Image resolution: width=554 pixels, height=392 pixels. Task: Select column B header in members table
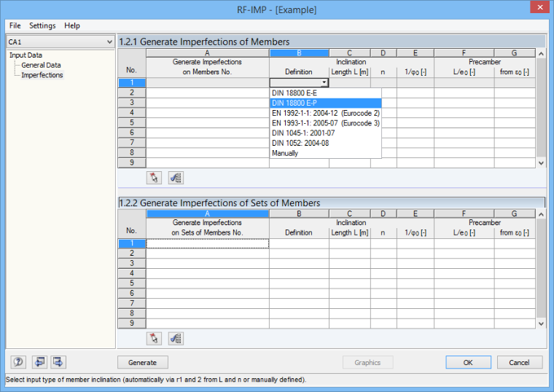(x=299, y=53)
